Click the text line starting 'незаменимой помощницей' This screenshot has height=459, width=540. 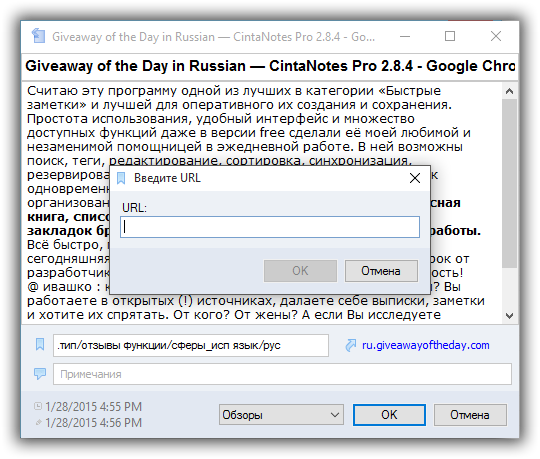tap(245, 147)
